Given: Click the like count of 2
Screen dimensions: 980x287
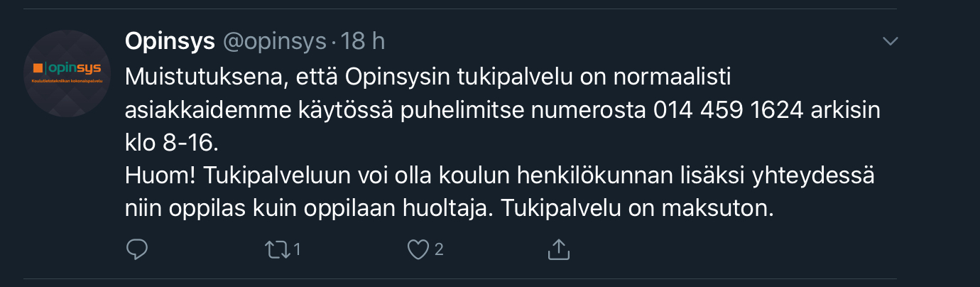Looking at the screenshot, I should point(439,249).
